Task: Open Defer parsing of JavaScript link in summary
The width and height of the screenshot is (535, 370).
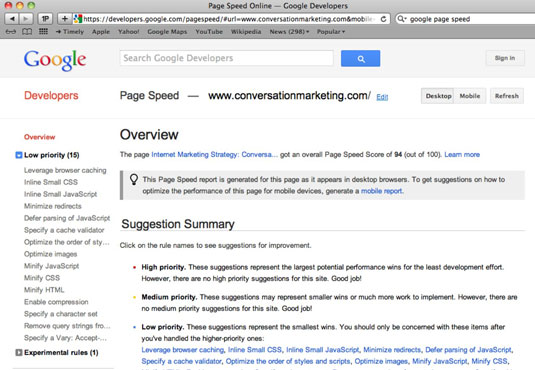Action: point(468,350)
